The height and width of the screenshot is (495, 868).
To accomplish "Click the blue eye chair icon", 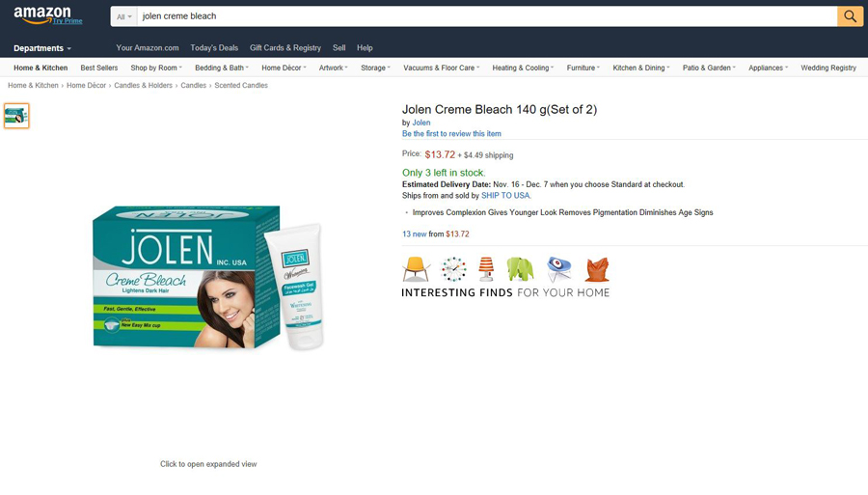I will (x=558, y=269).
